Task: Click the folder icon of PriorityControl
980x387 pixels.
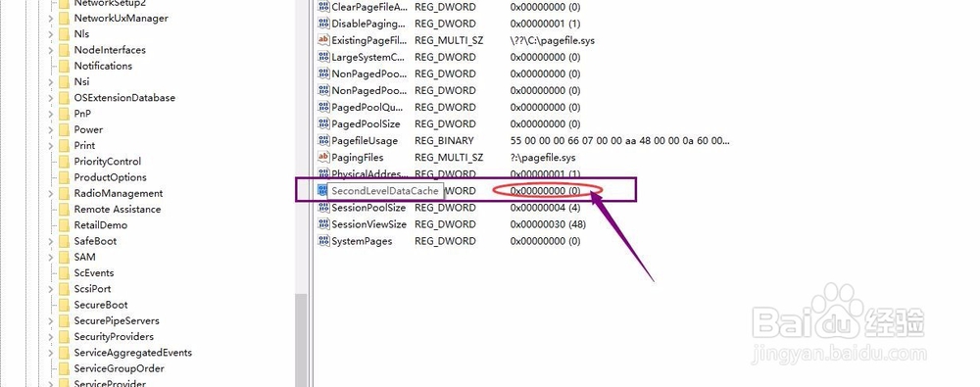Action: coord(64,162)
